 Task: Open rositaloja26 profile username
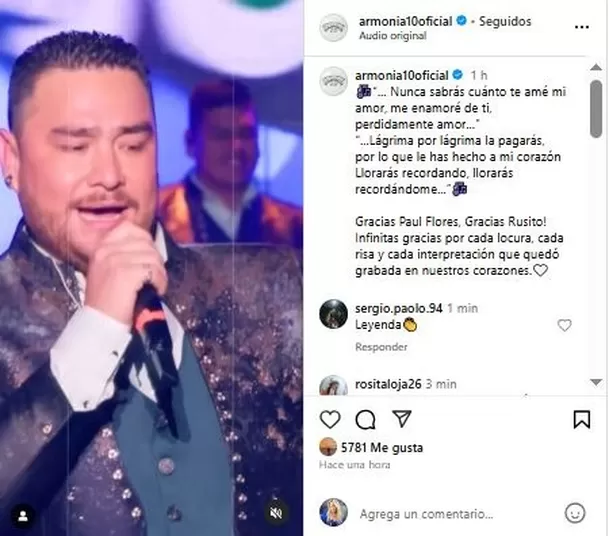click(x=388, y=384)
